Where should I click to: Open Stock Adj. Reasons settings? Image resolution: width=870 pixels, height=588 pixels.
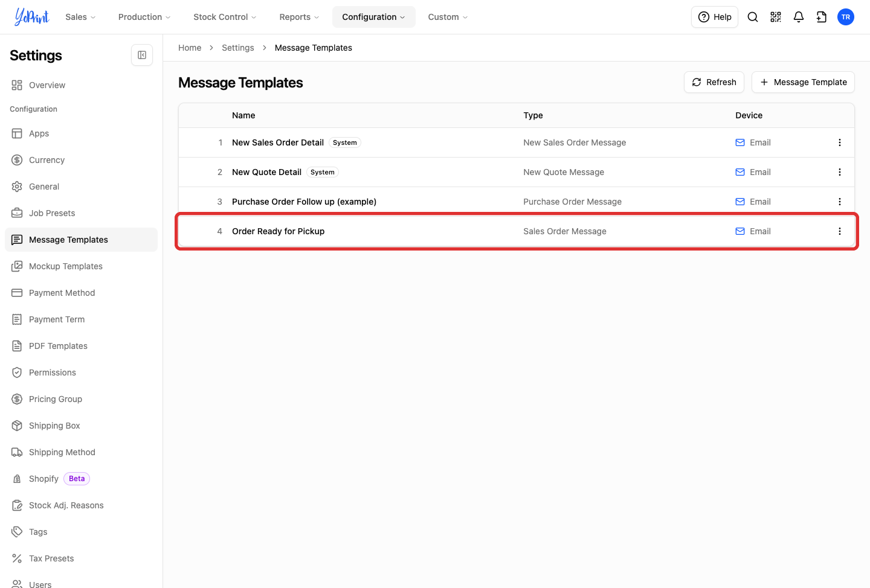pos(81,505)
